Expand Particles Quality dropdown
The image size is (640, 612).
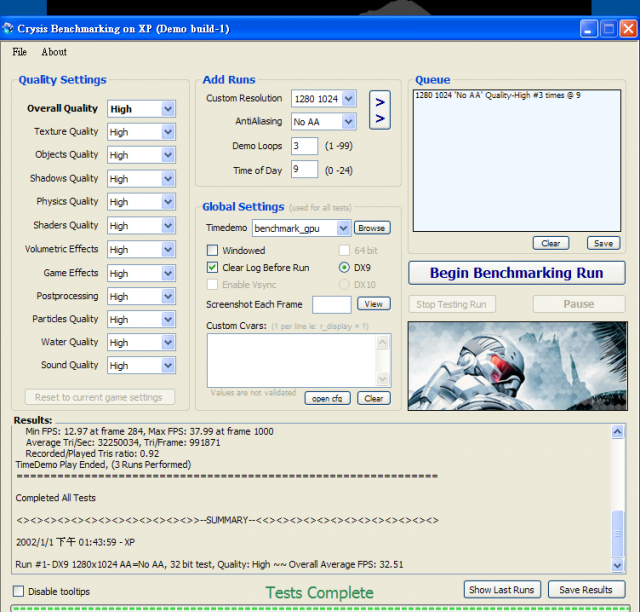click(168, 319)
